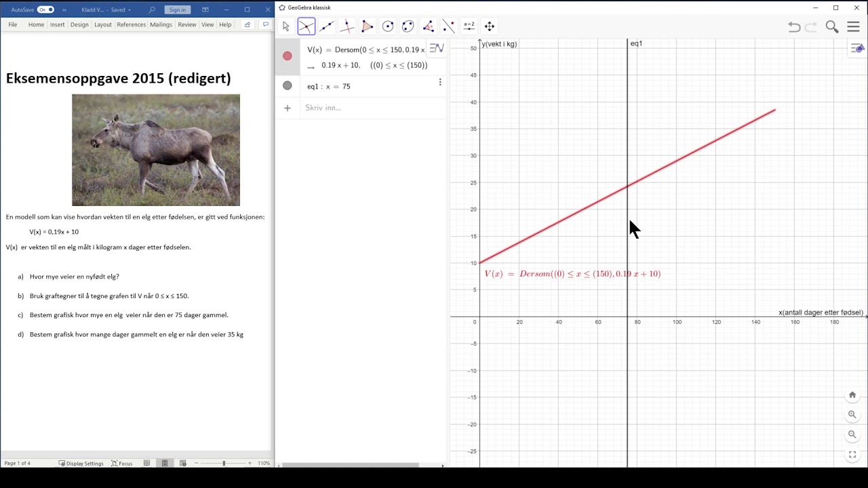Image resolution: width=868 pixels, height=488 pixels.
Task: Select the Polygon tool in GeoGebra
Action: point(368,26)
